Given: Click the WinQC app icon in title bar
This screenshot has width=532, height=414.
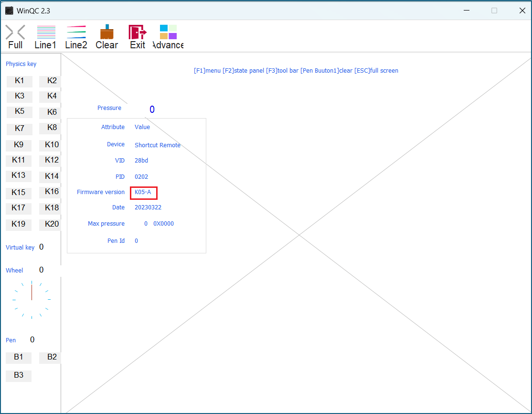Looking at the screenshot, I should click(x=9, y=11).
